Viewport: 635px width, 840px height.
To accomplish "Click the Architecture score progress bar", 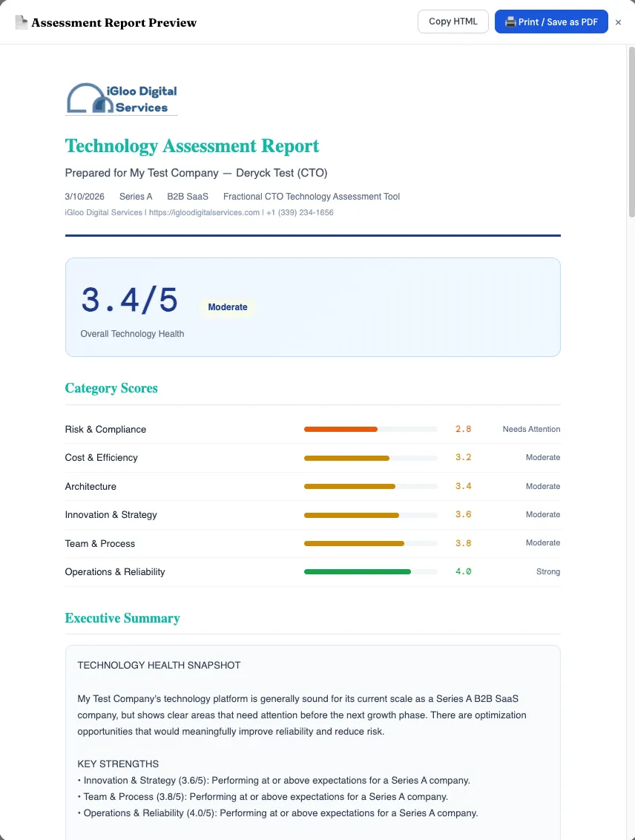I will [370, 486].
